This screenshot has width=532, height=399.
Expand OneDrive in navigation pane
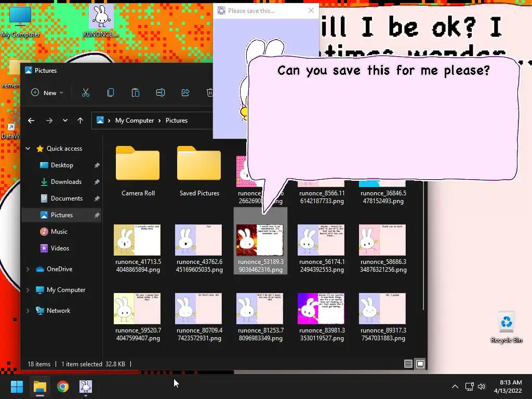(x=28, y=269)
